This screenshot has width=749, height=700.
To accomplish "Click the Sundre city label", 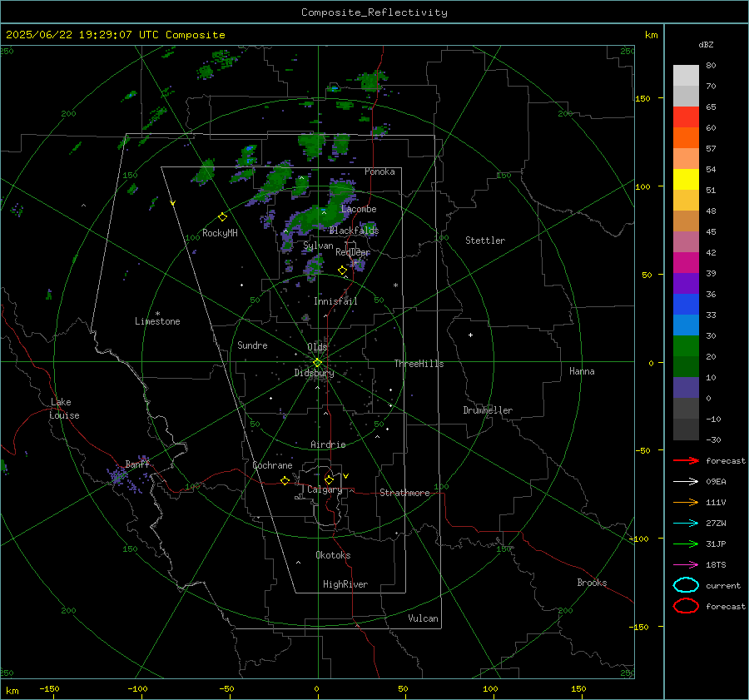I will coord(252,345).
